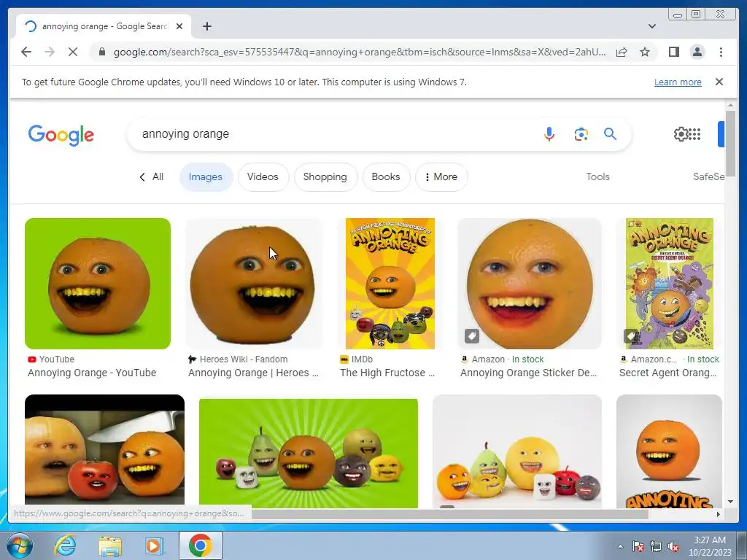
Task: Open the muted volume tray icon
Action: tap(673, 547)
